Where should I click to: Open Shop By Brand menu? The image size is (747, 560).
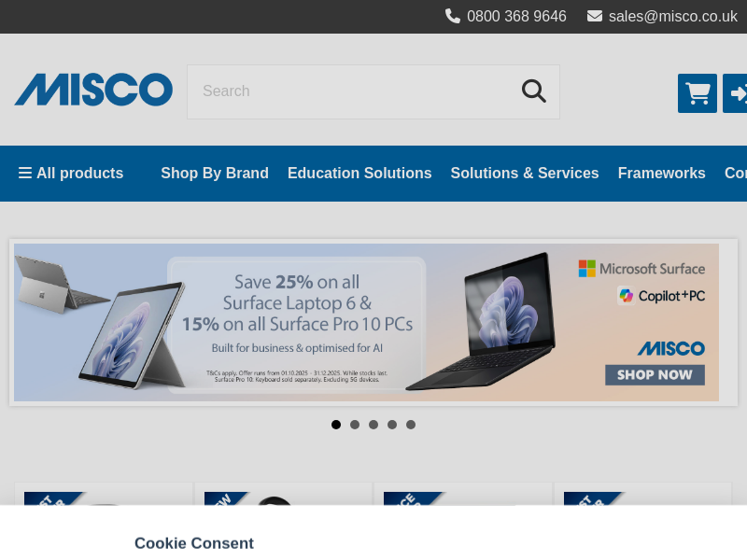pos(215,173)
